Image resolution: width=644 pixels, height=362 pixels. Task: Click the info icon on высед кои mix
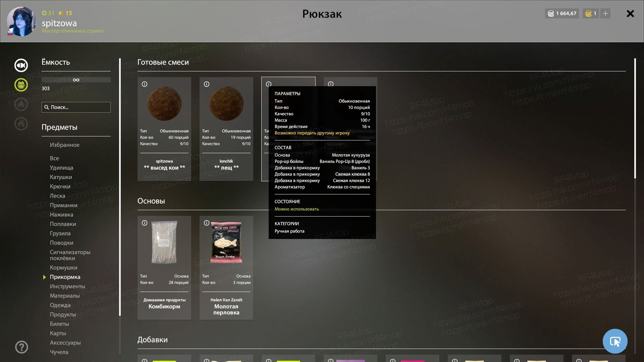145,84
